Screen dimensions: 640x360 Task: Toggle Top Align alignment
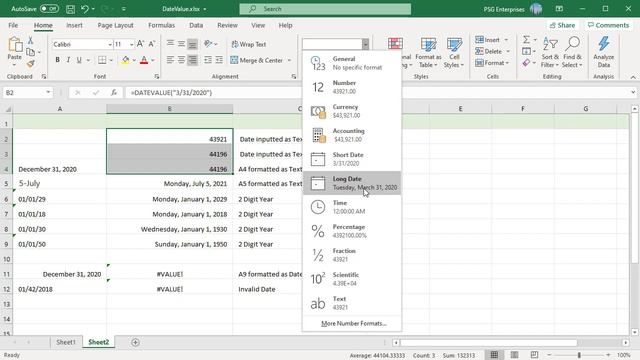click(170, 43)
